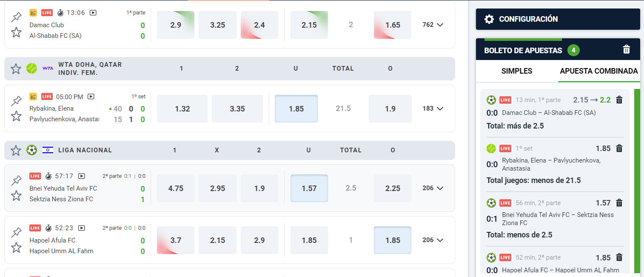Toggle the favorite star on WTA Doha league
The height and width of the screenshot is (277, 644).
pos(16,69)
